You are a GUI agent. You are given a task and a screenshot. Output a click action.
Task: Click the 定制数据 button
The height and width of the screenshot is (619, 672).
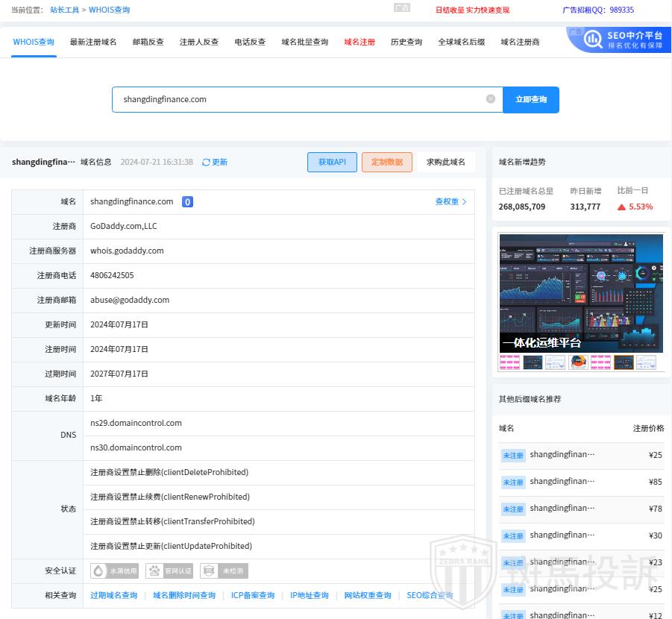[x=386, y=163]
